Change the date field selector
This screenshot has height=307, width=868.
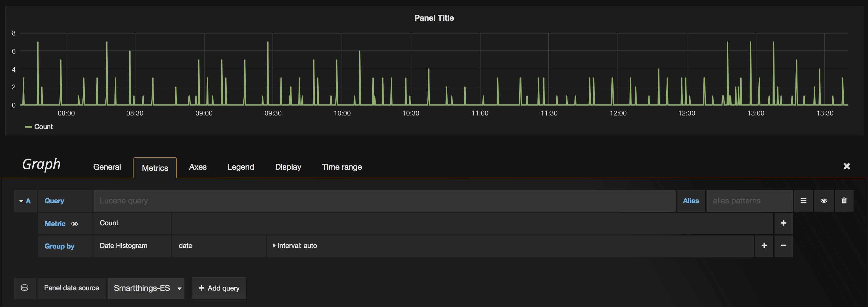(219, 246)
